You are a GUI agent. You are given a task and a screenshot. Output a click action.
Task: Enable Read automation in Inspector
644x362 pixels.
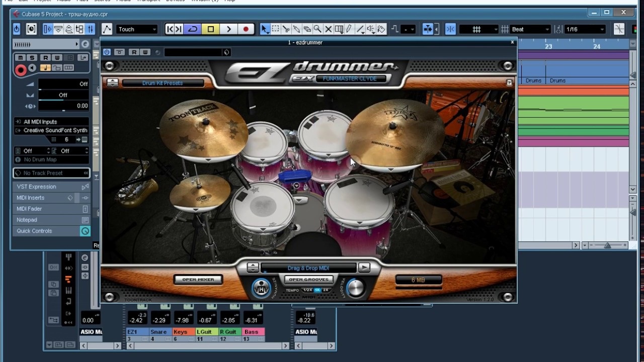point(46,58)
